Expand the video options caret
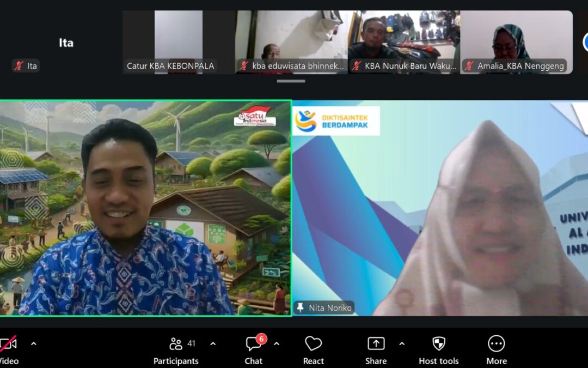 pyautogui.click(x=34, y=344)
